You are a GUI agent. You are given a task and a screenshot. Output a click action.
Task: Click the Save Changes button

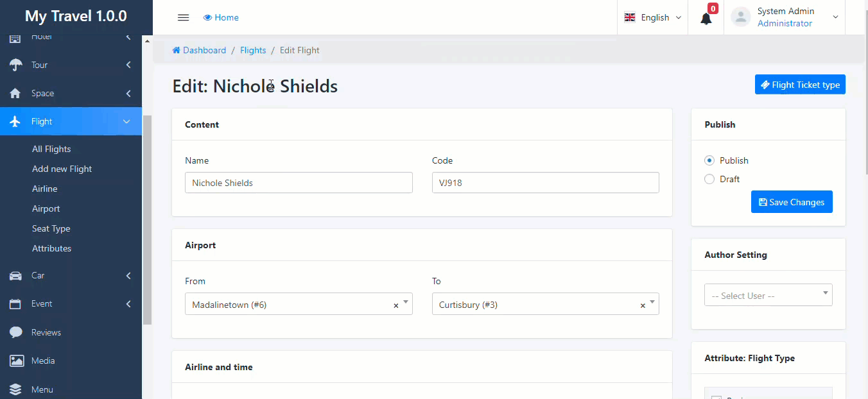pos(792,202)
